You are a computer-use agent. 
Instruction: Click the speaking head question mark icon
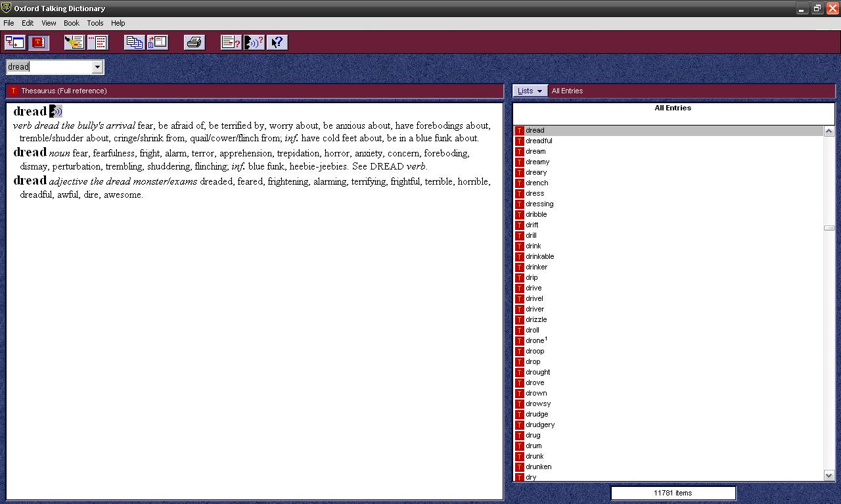point(254,43)
